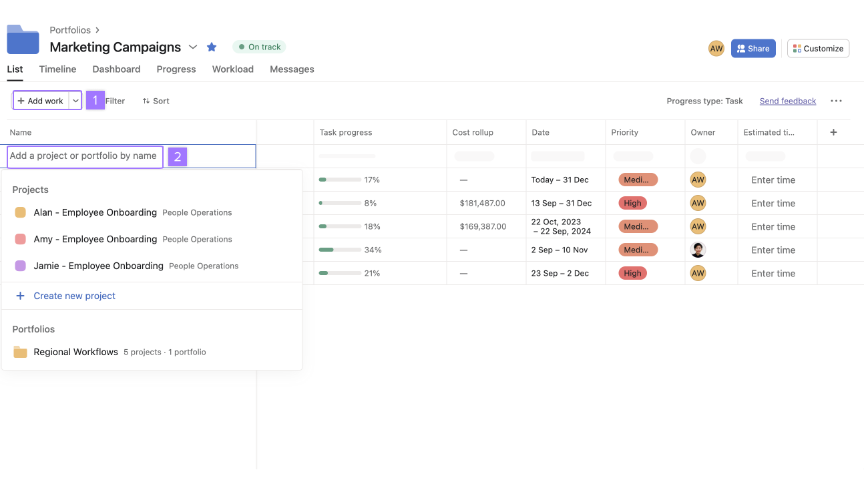Toggle the favorite star for Marketing Campaigns

(x=212, y=47)
